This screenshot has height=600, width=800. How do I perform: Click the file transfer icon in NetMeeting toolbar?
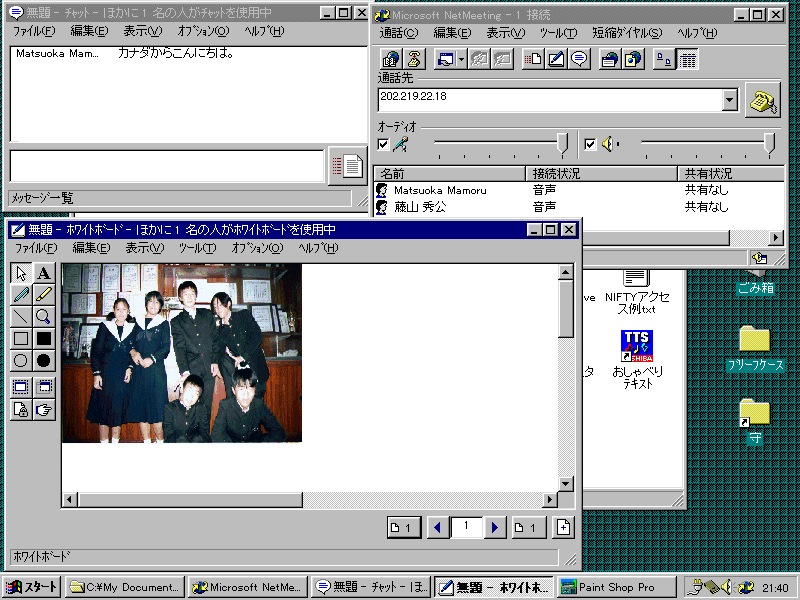tap(533, 60)
